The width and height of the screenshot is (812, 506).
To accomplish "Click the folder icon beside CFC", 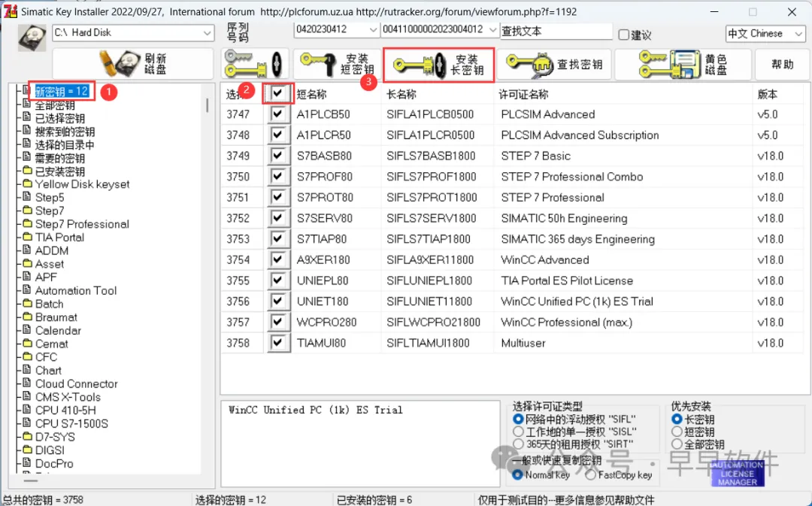I will point(27,356).
